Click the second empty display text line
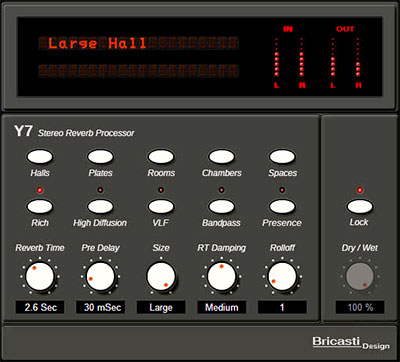The width and height of the screenshot is (400, 362). coord(138,71)
